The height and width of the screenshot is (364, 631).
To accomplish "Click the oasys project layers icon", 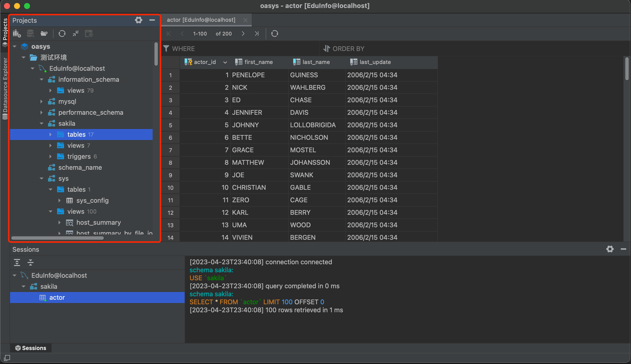I will [25, 46].
